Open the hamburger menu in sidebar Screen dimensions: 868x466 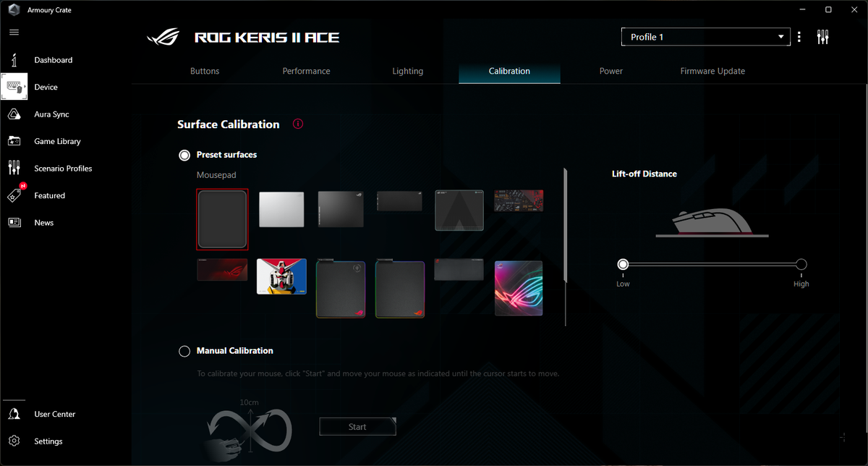coord(14,33)
